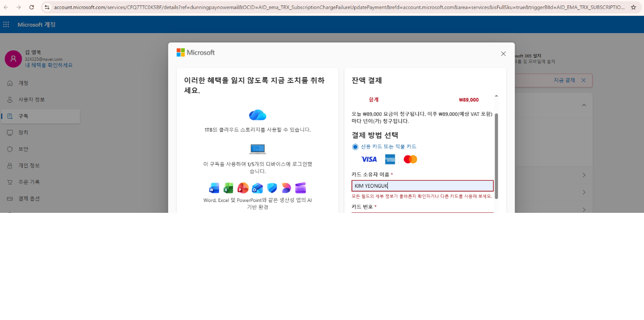Click the site info icon in address bar
The height and width of the screenshot is (320, 644).
tap(47, 7)
